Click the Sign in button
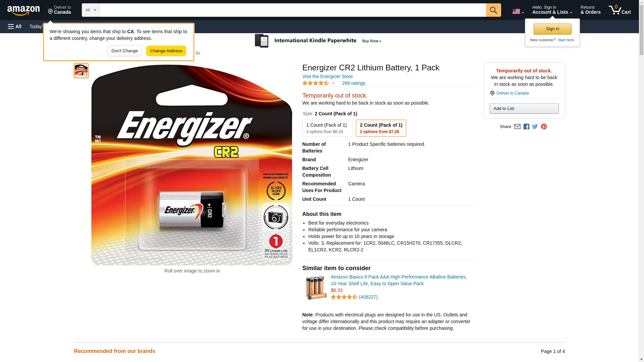 pos(552,29)
